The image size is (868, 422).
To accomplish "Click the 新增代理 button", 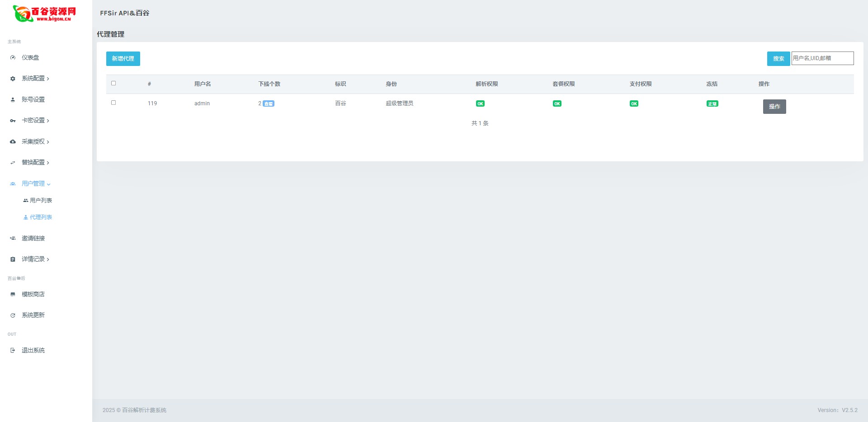I will (x=123, y=59).
